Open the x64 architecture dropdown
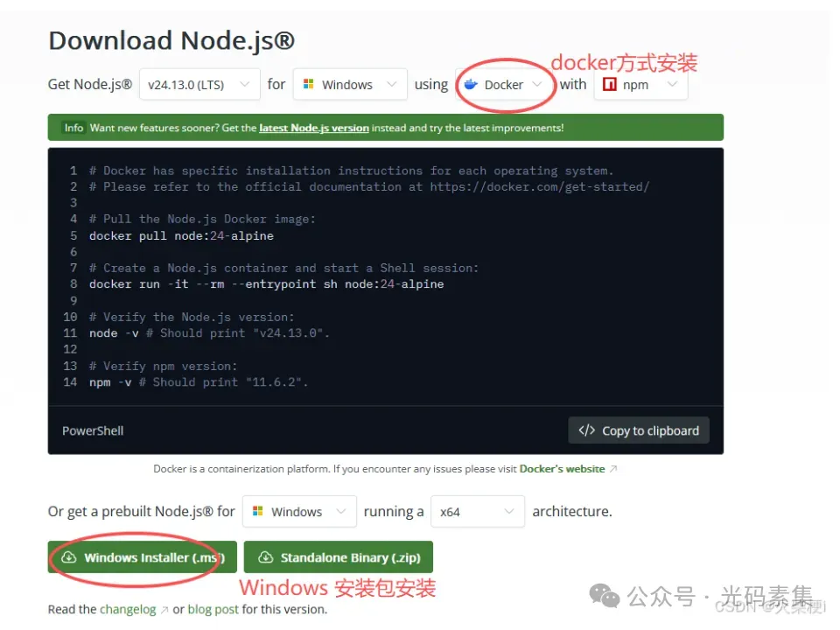840x630 pixels. [x=478, y=512]
